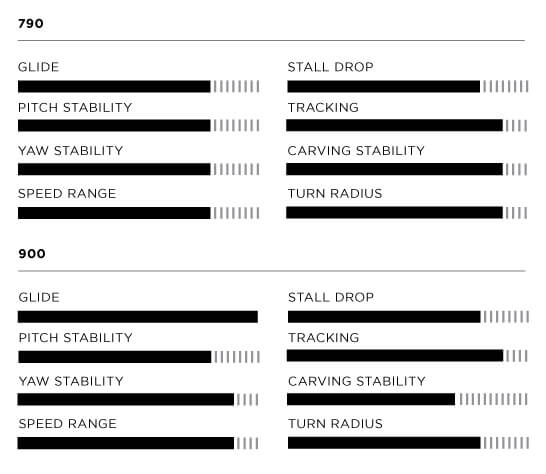Image resolution: width=546 pixels, height=474 pixels.
Task: Click the 790 Yaw Stability bar
Action: (x=139, y=169)
